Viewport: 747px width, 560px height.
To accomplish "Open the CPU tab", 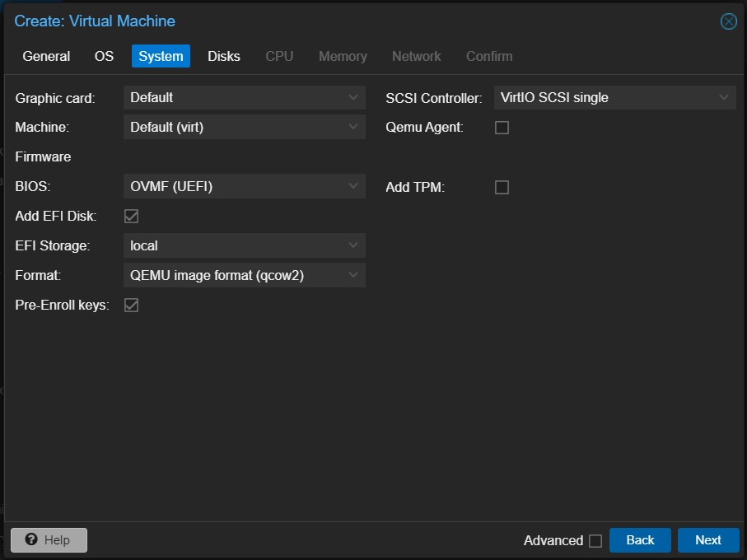I will click(279, 56).
